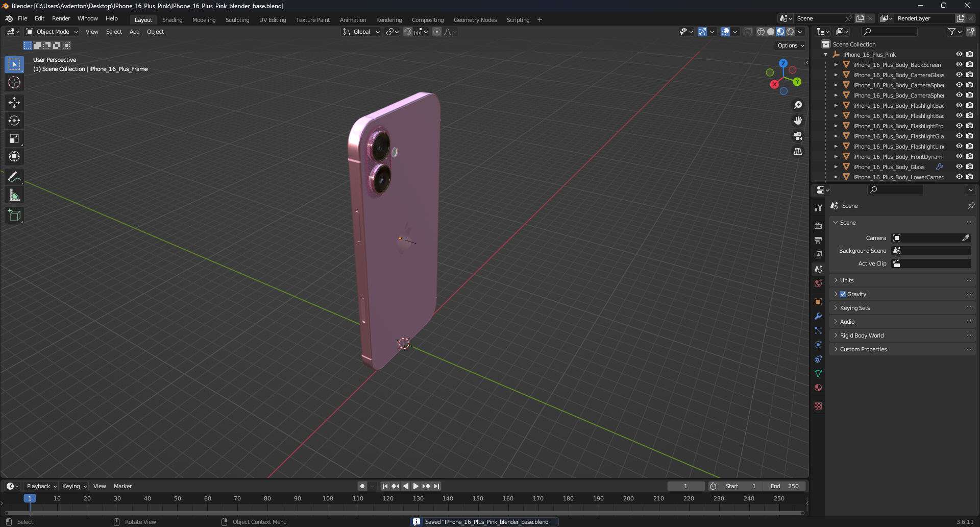
Task: Hide IPhone_16_Plus_Pink collection in viewport
Action: 959,54
